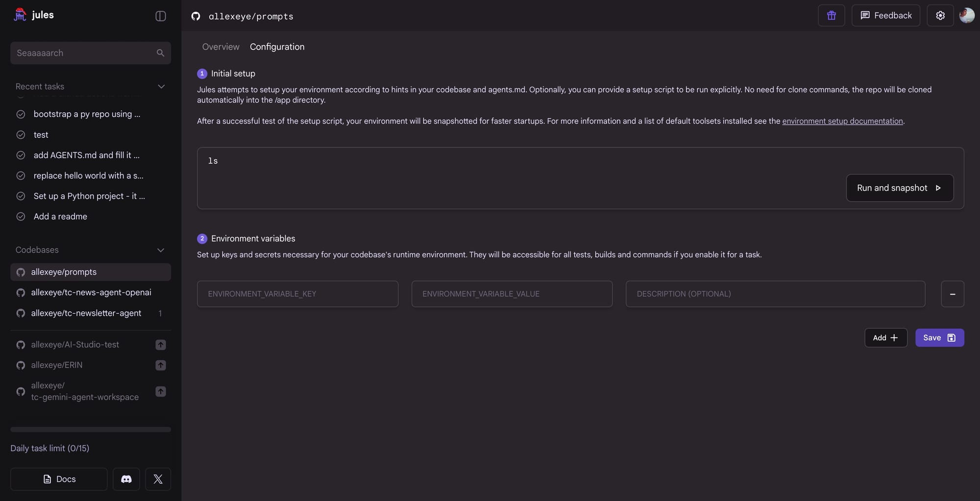Image resolution: width=980 pixels, height=501 pixels.
Task: Open environment setup documentation link
Action: (842, 121)
